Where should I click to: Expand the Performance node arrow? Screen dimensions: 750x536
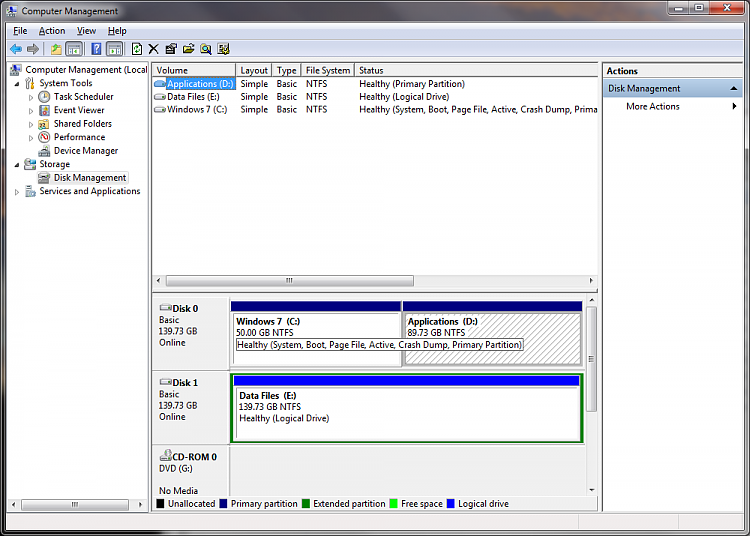(31, 138)
